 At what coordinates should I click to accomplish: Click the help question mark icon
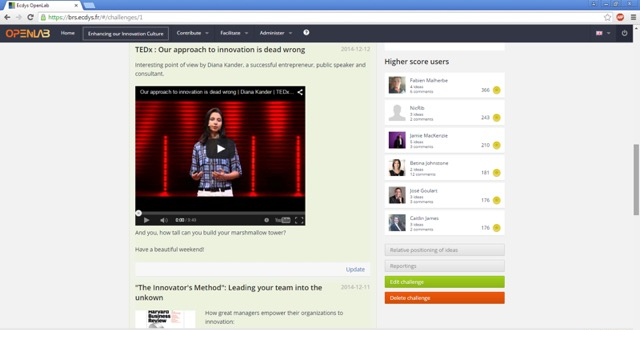point(306,33)
